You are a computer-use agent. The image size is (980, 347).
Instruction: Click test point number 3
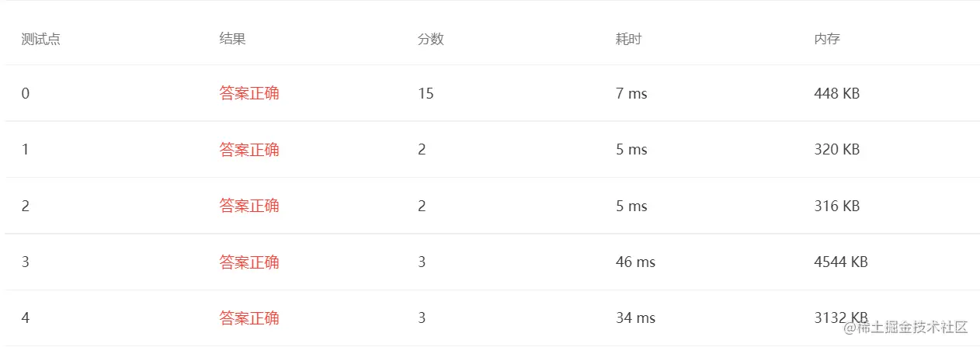click(x=26, y=262)
